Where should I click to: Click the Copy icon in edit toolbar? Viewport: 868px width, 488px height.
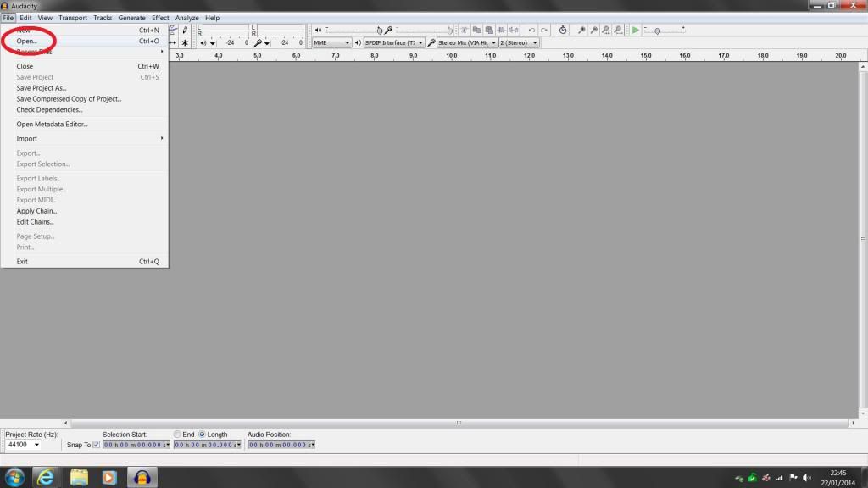476,30
